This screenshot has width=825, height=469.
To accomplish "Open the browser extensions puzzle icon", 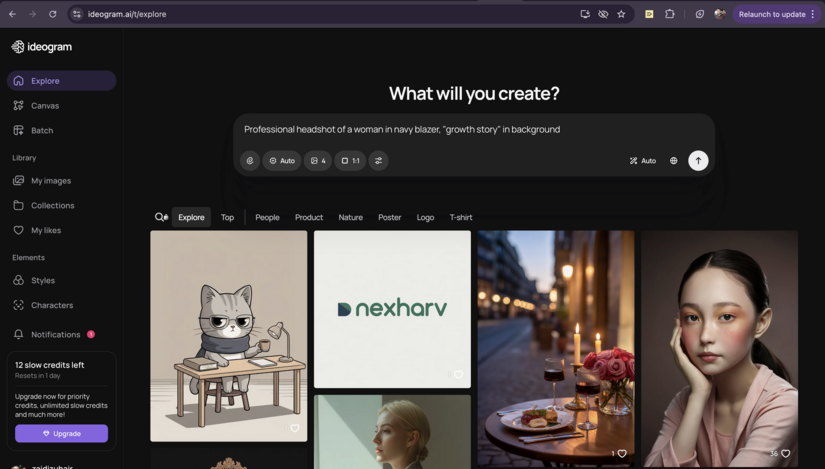I will (x=669, y=14).
